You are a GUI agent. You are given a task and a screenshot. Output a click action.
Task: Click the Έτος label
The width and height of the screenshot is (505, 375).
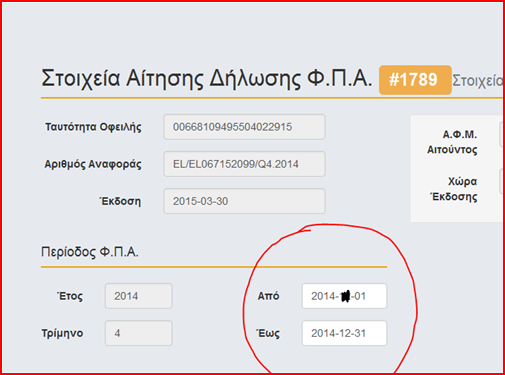(70, 296)
